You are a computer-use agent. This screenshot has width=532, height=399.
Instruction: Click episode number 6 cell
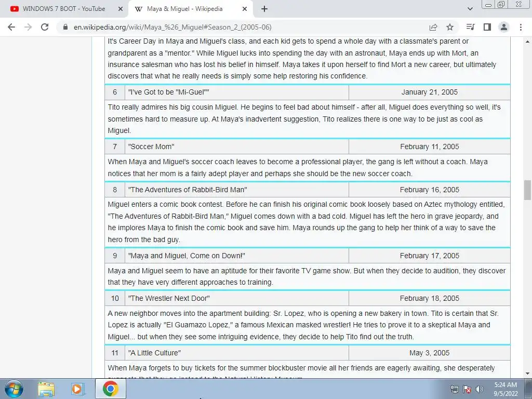pyautogui.click(x=115, y=92)
